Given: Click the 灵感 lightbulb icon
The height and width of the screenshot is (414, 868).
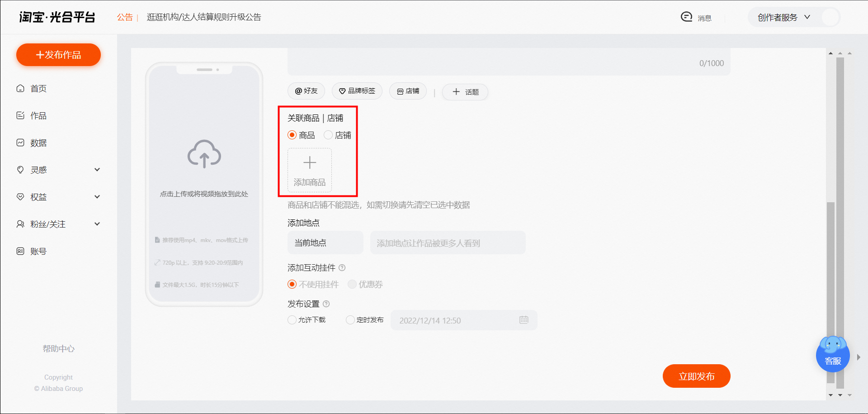Looking at the screenshot, I should point(20,170).
